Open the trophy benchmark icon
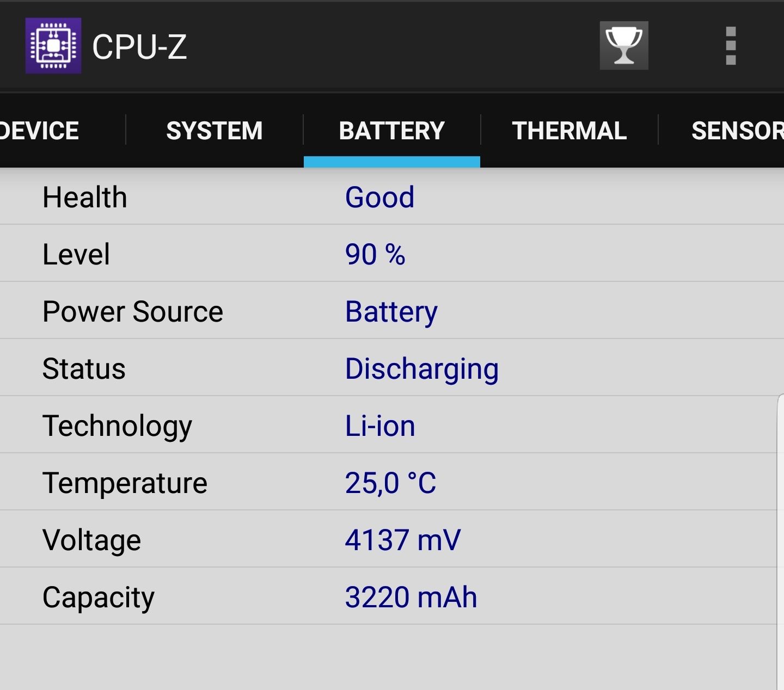 (x=624, y=46)
